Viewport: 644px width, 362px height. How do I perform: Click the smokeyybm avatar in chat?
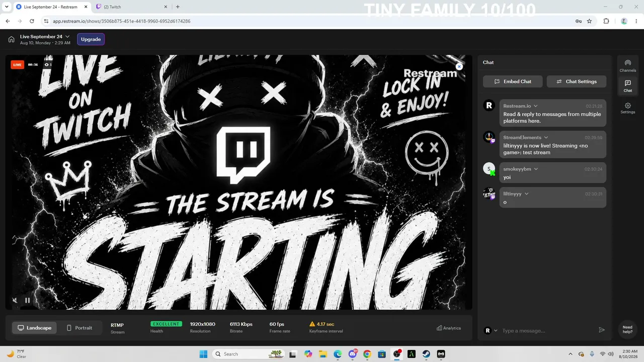pos(489,169)
